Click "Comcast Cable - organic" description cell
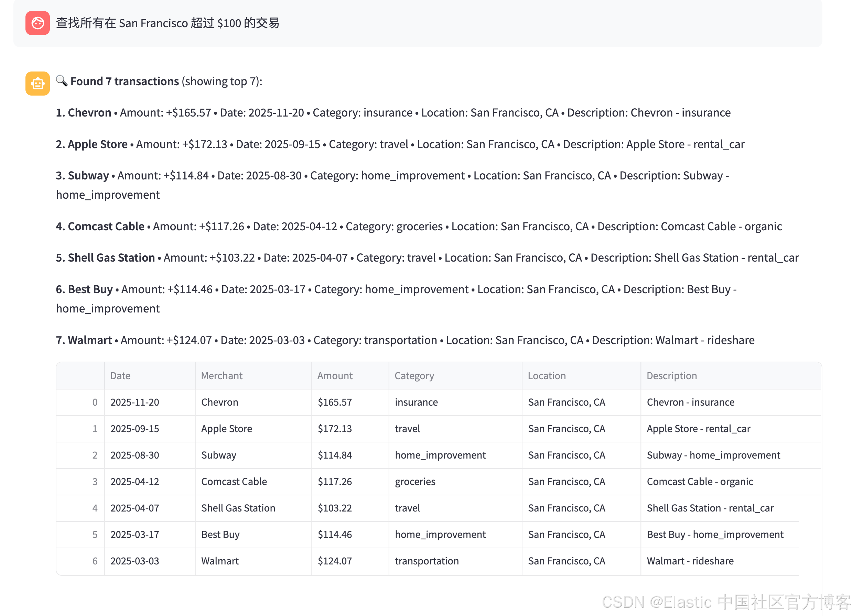853x616 pixels. 731,482
